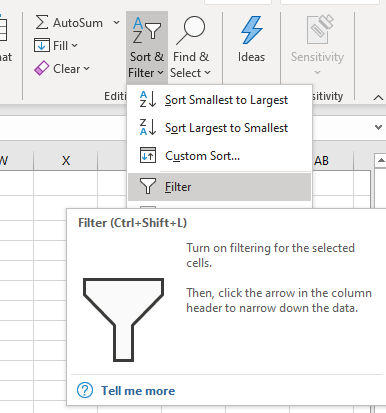Click the vertical scrollbar up arrow
The image size is (386, 413).
coord(380,161)
